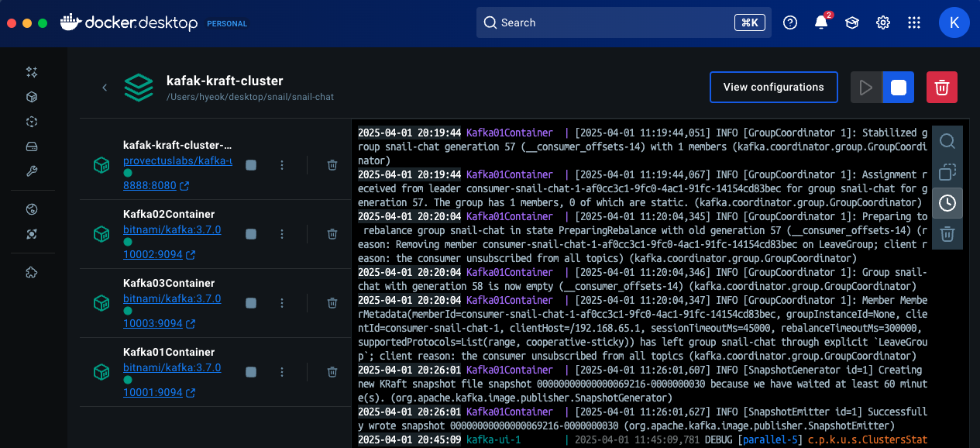Click the Kafka01Container cube icon
Screen dimensions: 980x448
pyautogui.click(x=101, y=372)
